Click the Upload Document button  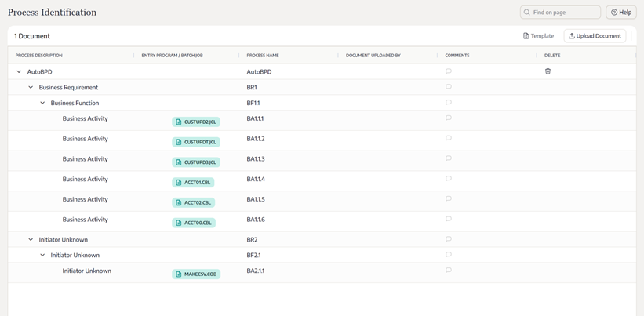(x=595, y=36)
